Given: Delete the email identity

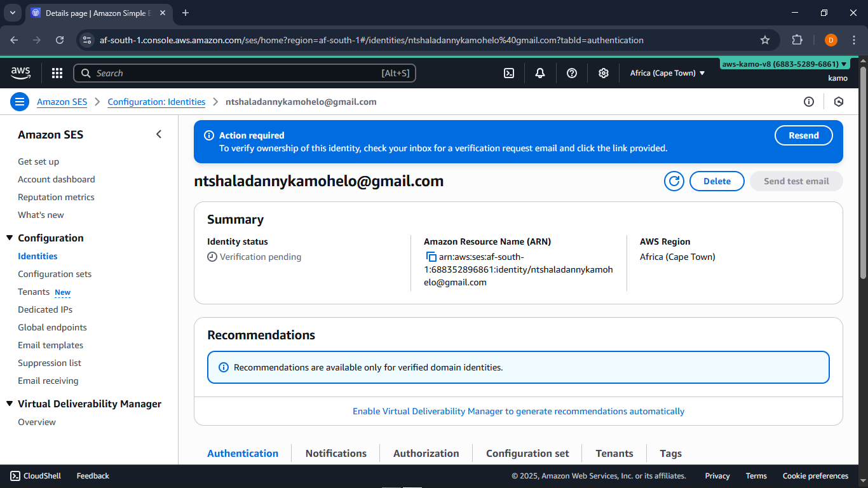Looking at the screenshot, I should tap(717, 181).
